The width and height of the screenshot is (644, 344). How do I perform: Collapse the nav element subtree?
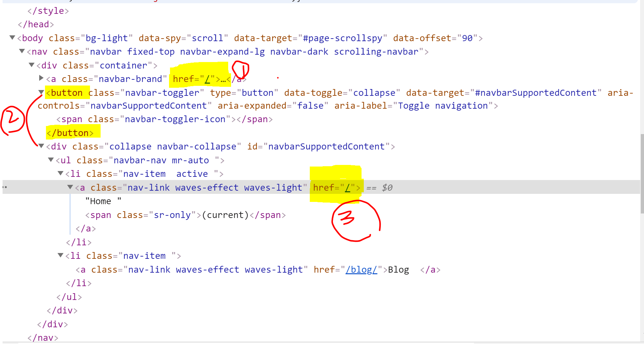click(x=22, y=51)
